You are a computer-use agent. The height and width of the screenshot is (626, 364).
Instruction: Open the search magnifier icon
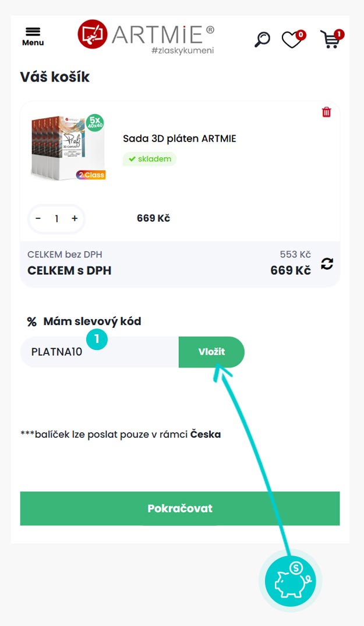(x=263, y=39)
